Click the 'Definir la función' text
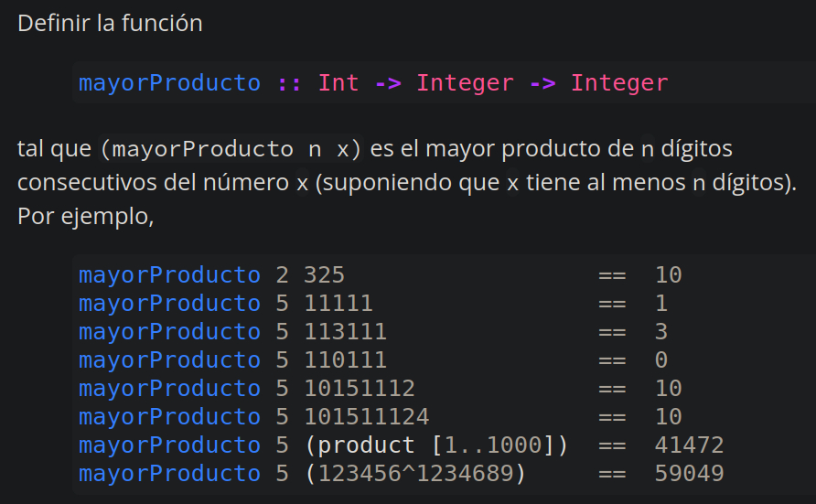 (x=110, y=24)
